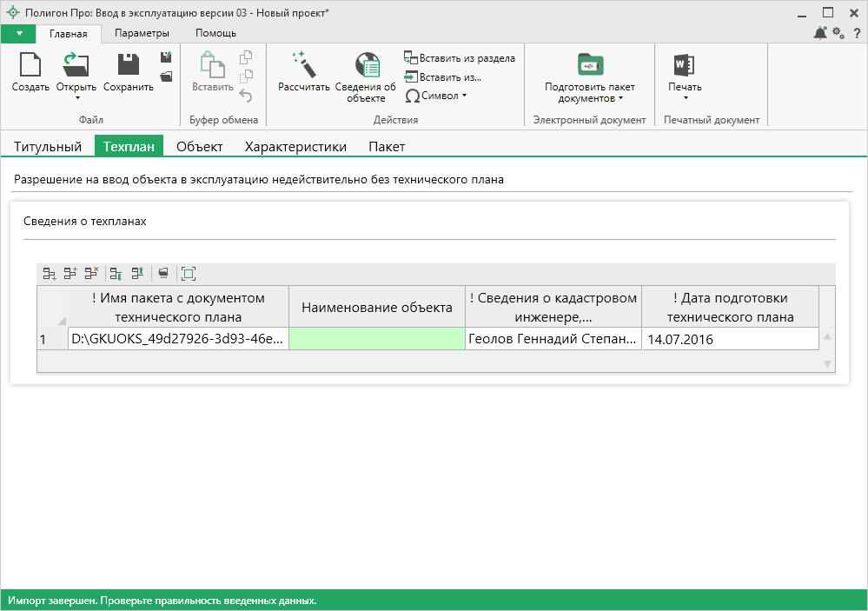This screenshot has height=611, width=868.
Task: Click the green Наименование объекта cell
Action: (x=377, y=339)
